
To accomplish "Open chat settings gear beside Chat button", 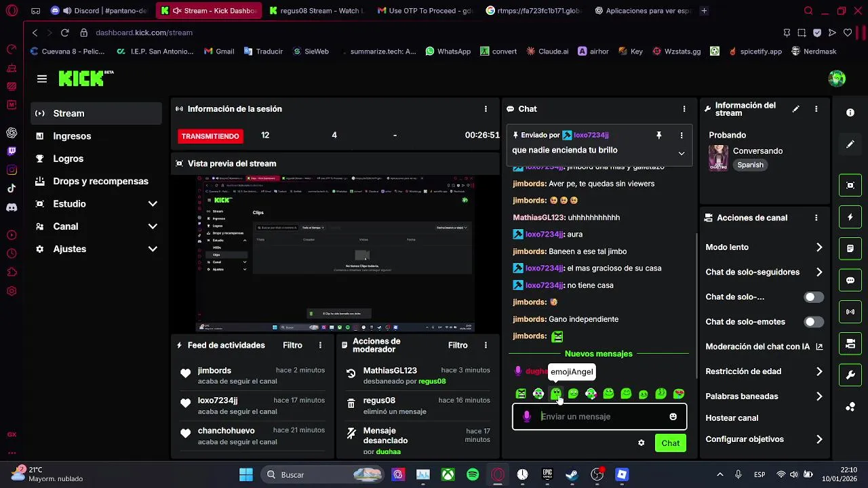I will [642, 443].
